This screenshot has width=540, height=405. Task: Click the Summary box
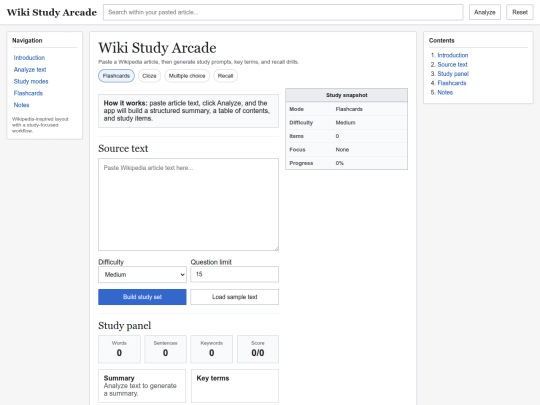pyautogui.click(x=142, y=386)
